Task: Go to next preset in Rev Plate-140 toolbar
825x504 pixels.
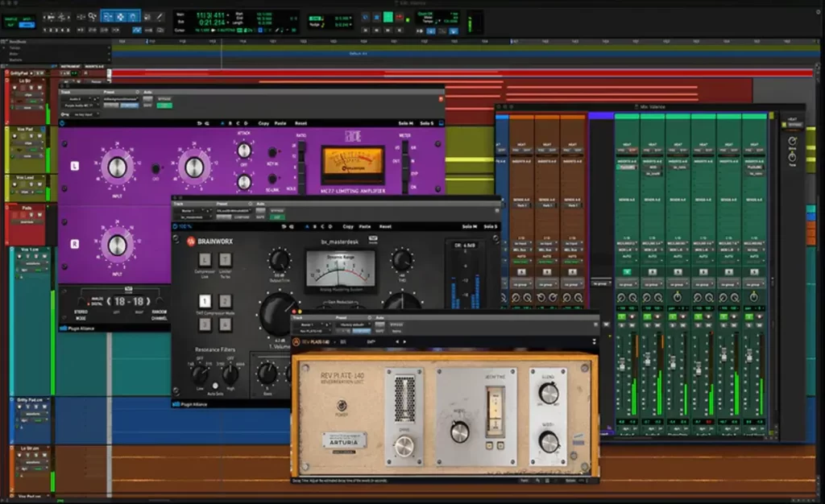Action: point(404,342)
